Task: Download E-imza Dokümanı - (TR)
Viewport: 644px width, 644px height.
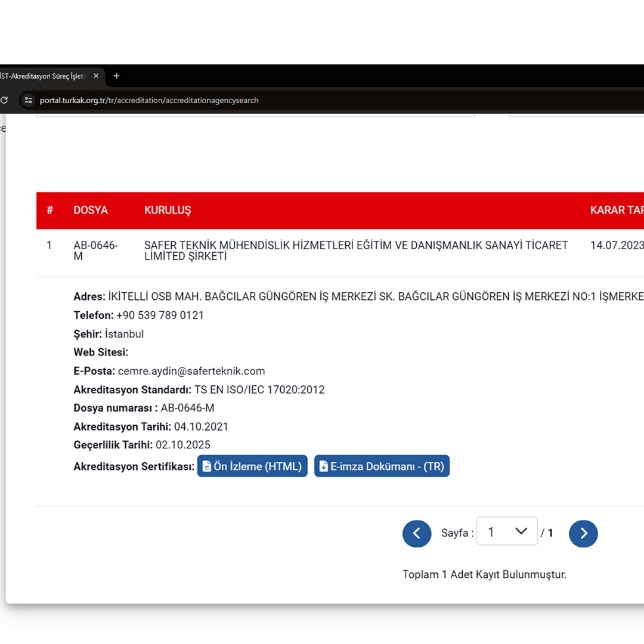Action: pyautogui.click(x=382, y=466)
